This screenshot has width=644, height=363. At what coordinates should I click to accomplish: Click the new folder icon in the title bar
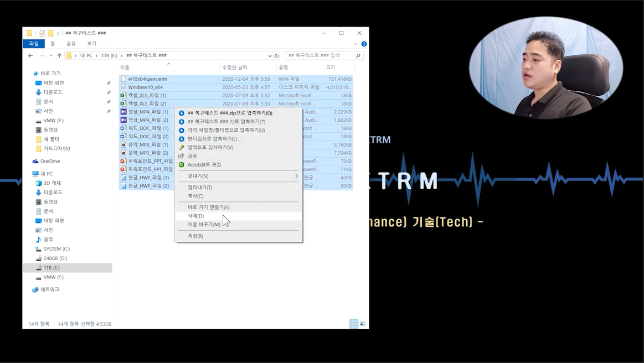(50, 33)
